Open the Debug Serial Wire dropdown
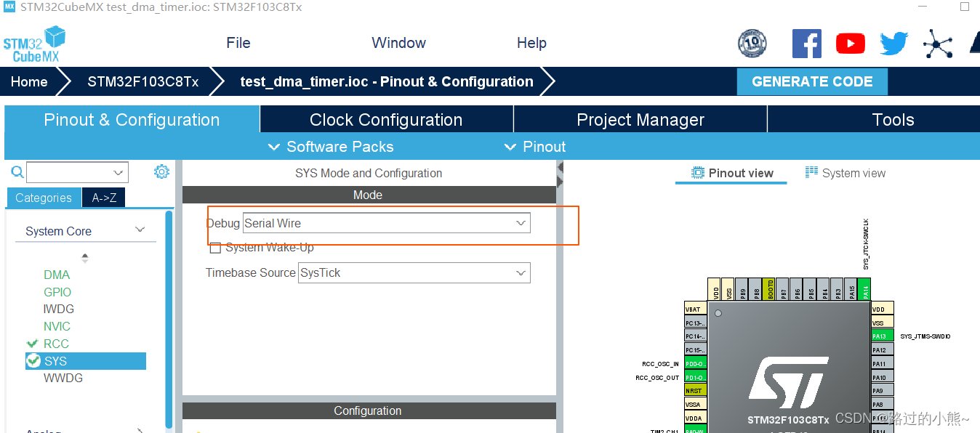Viewport: 980px width, 433px height. click(387, 223)
